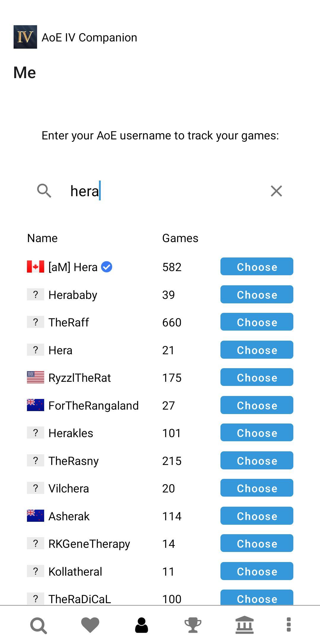This screenshot has width=320, height=644.
Task: Choose the [aM] Hera player
Action: point(257,267)
